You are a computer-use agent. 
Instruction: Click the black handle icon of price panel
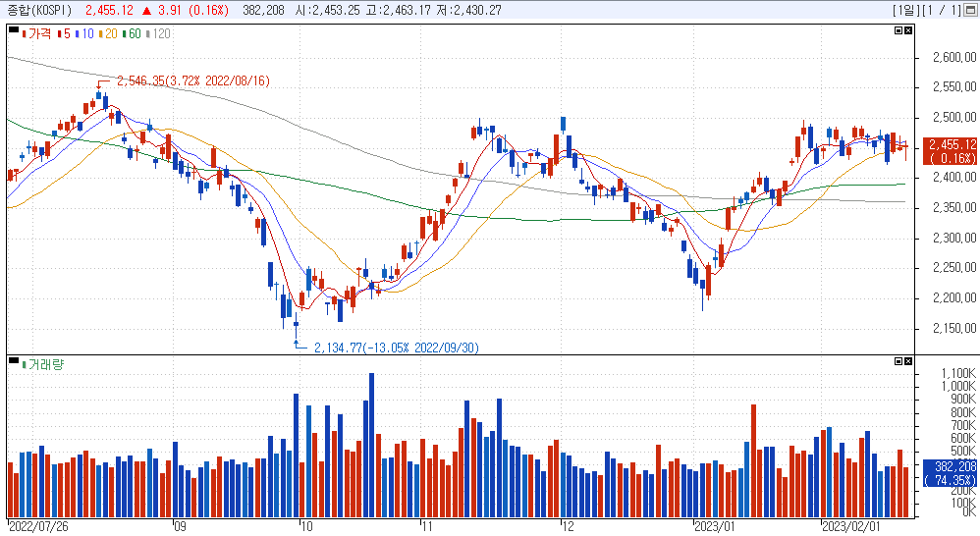14,29
